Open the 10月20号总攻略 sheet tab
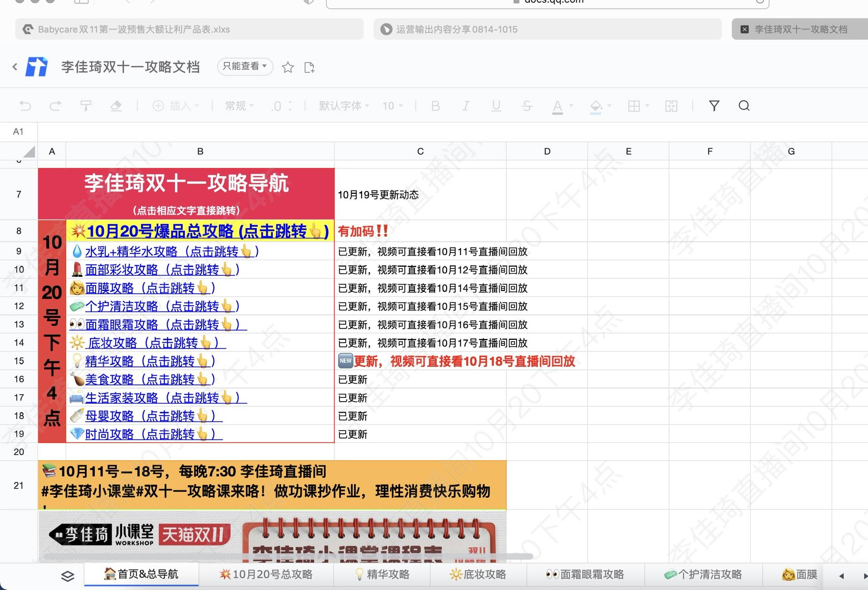 pos(266,575)
